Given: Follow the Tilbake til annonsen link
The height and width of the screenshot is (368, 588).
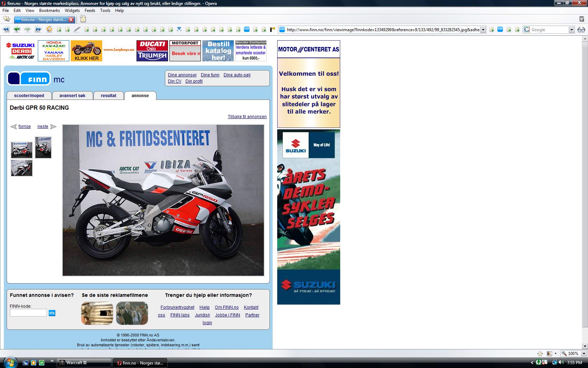Looking at the screenshot, I should (247, 117).
